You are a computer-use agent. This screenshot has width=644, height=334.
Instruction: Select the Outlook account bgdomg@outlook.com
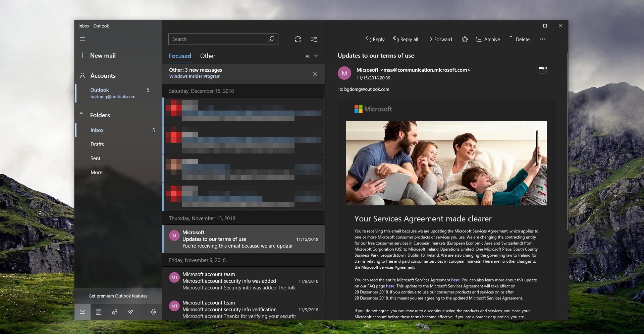click(118, 93)
